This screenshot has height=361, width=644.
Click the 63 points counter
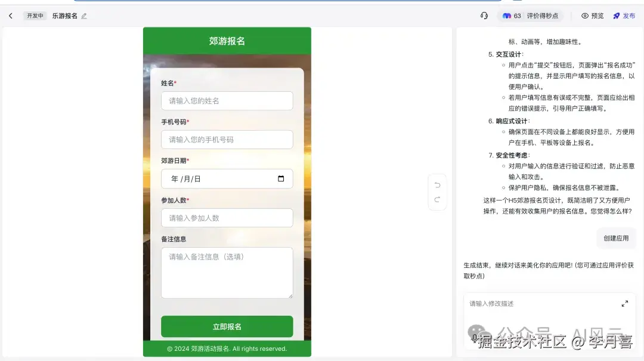pyautogui.click(x=518, y=16)
